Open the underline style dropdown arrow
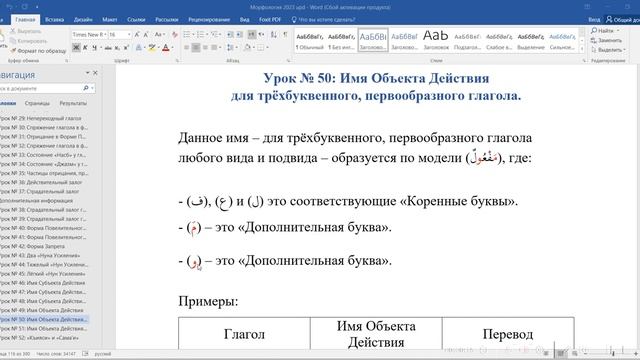The width and height of the screenshot is (640, 360). pyautogui.click(x=101, y=48)
